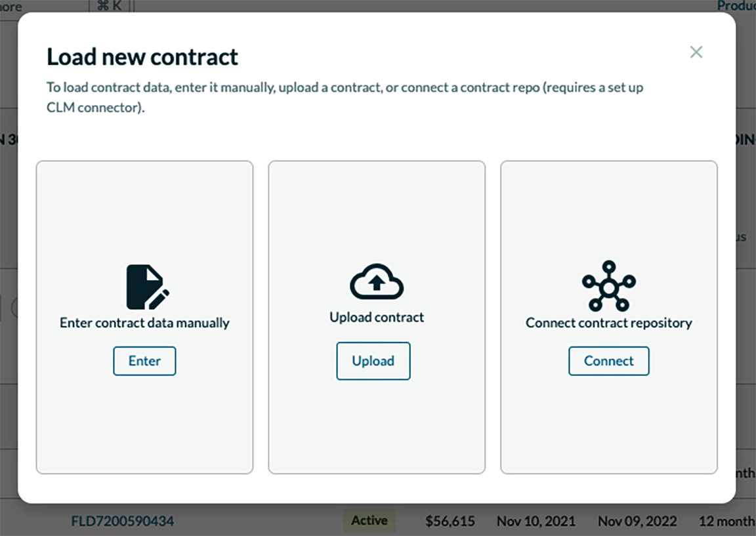
Task: Click the Nov 10, 2021 start date
Action: point(536,521)
